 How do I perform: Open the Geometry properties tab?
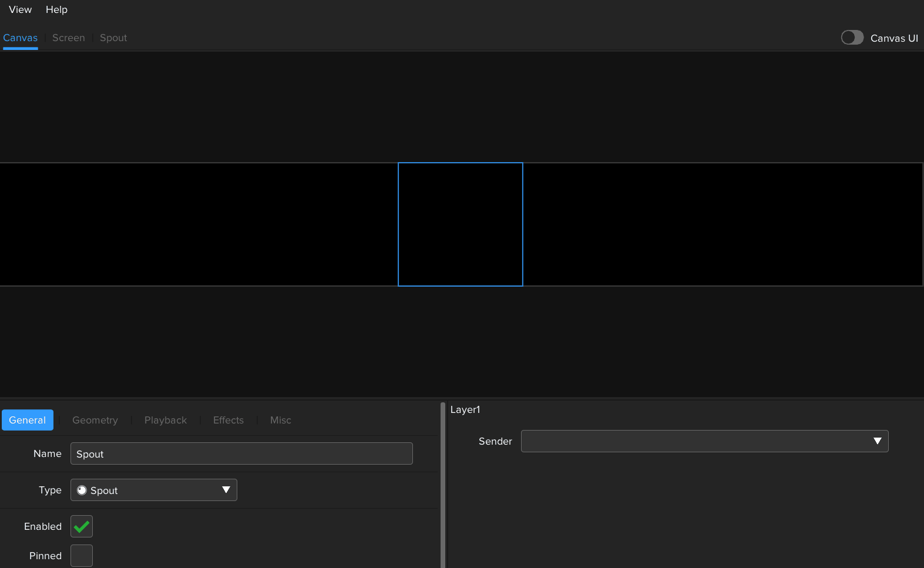tap(95, 420)
